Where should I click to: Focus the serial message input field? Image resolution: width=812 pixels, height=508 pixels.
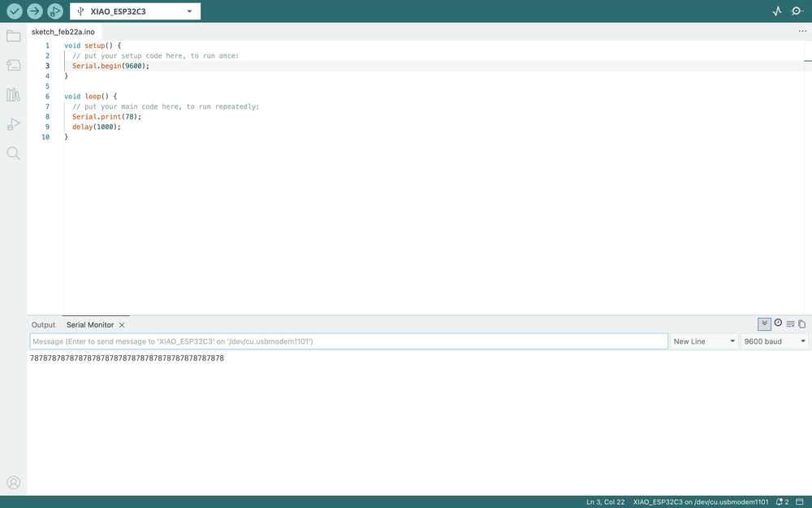(349, 341)
